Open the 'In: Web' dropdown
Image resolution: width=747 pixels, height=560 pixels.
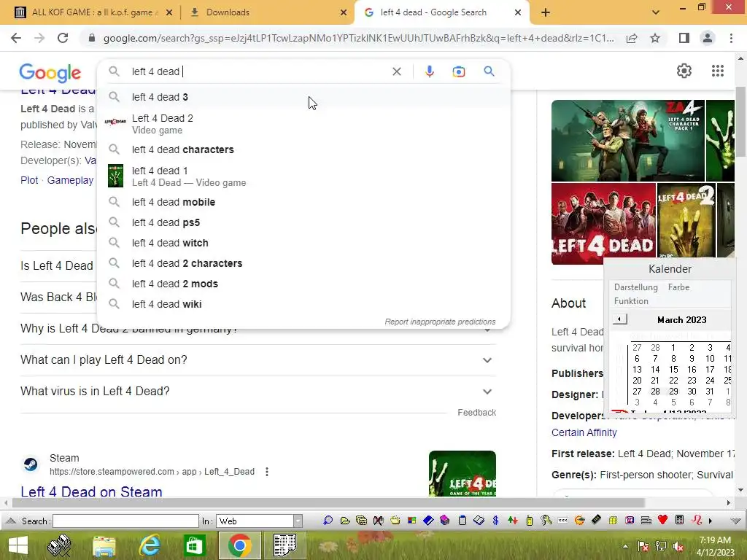pos(298,521)
